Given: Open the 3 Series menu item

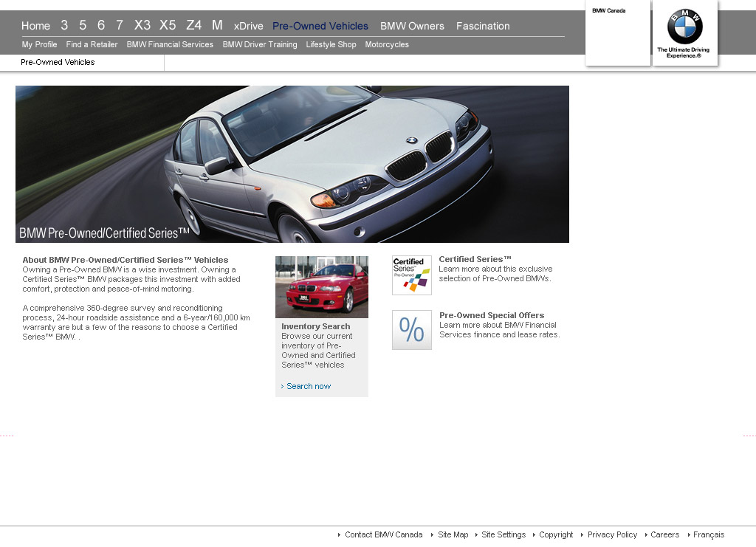Looking at the screenshot, I should [x=65, y=25].
